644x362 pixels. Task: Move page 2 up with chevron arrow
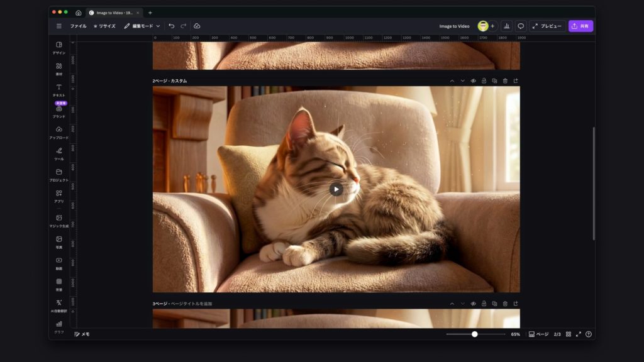(452, 81)
